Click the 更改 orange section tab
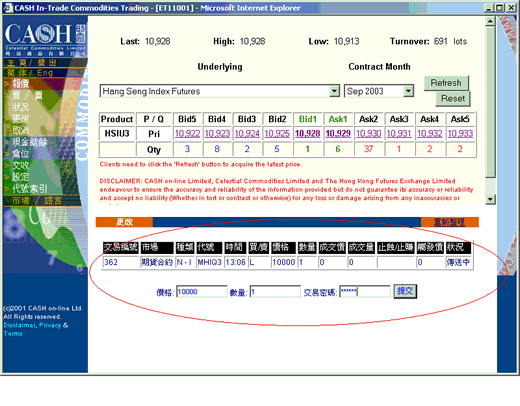520x406 pixels. point(124,222)
